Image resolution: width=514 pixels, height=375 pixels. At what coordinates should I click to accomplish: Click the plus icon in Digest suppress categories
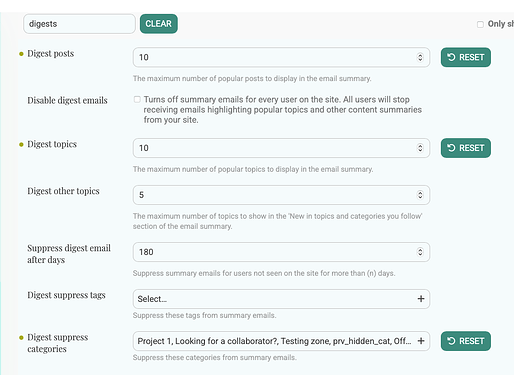(421, 341)
